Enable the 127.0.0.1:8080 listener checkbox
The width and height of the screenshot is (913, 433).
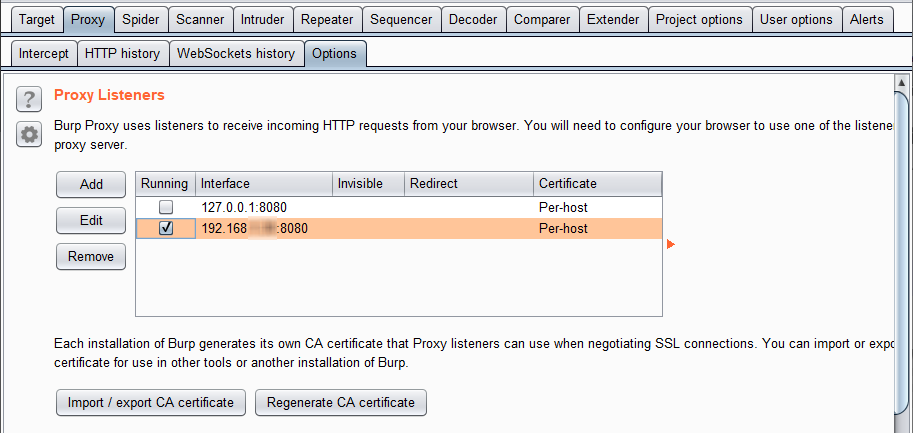click(167, 207)
